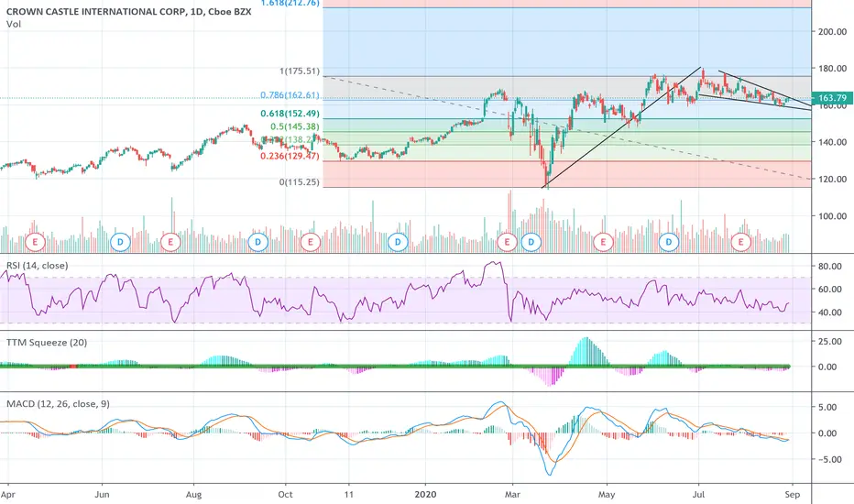Click the MACD (12, 26, close, 9) label
Screen dimensions: 854x504
point(58,404)
